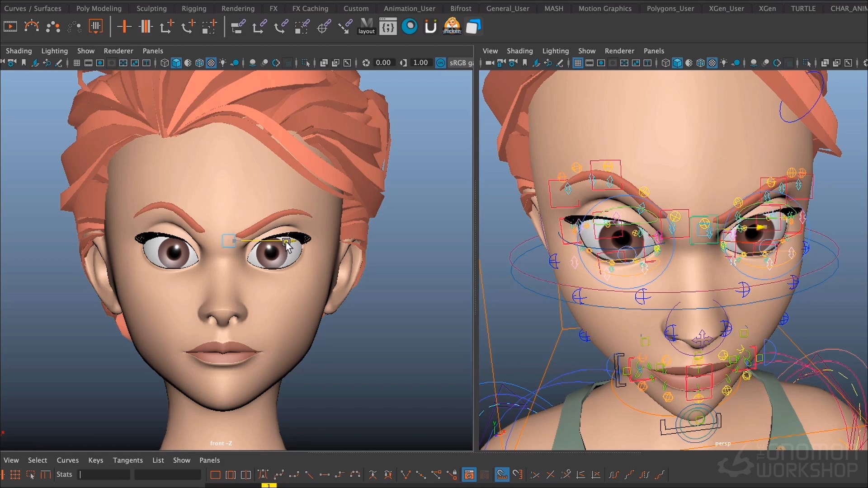Click the Playblast icon on the shelf
868x488 pixels.
[x=10, y=26]
